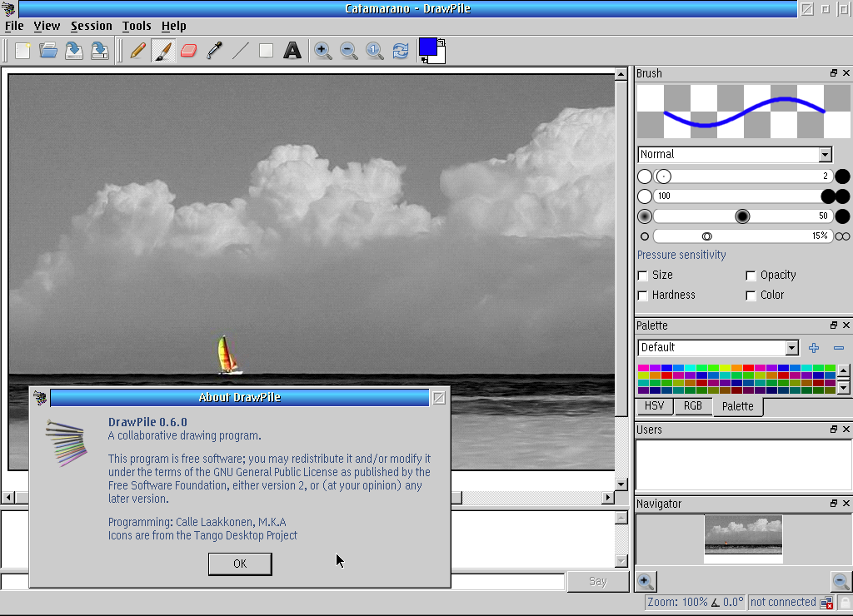853x616 pixels.
Task: Add a new palette with plus icon
Action: pos(814,348)
